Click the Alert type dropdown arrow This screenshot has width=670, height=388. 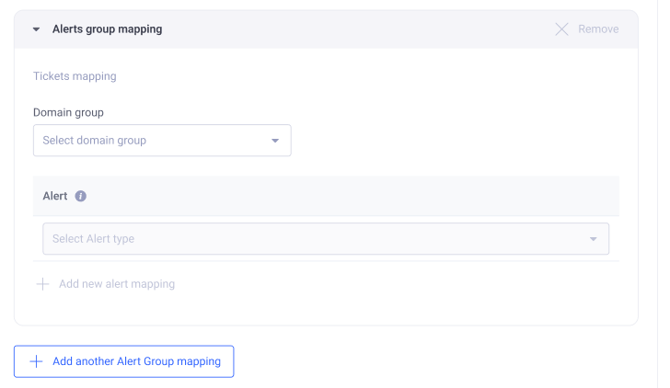(x=593, y=239)
